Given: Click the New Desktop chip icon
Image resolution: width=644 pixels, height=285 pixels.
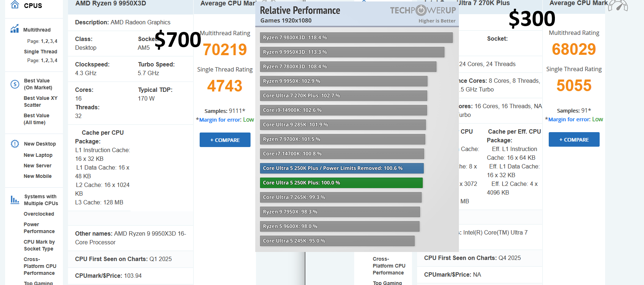Looking at the screenshot, I should 15,144.
